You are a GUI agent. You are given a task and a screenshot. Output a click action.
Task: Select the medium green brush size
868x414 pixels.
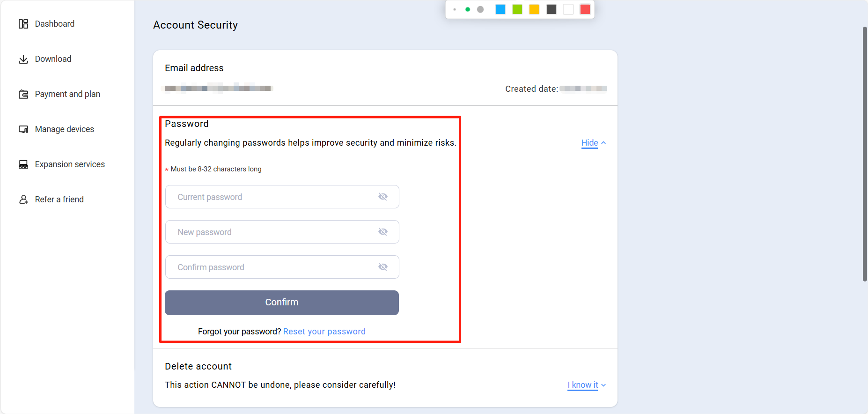pyautogui.click(x=467, y=9)
